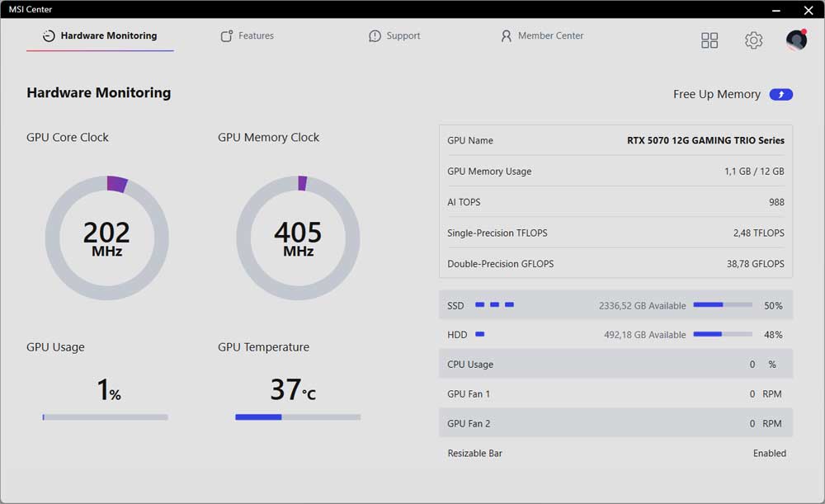
Task: Open settings via the gear icon
Action: 753,40
